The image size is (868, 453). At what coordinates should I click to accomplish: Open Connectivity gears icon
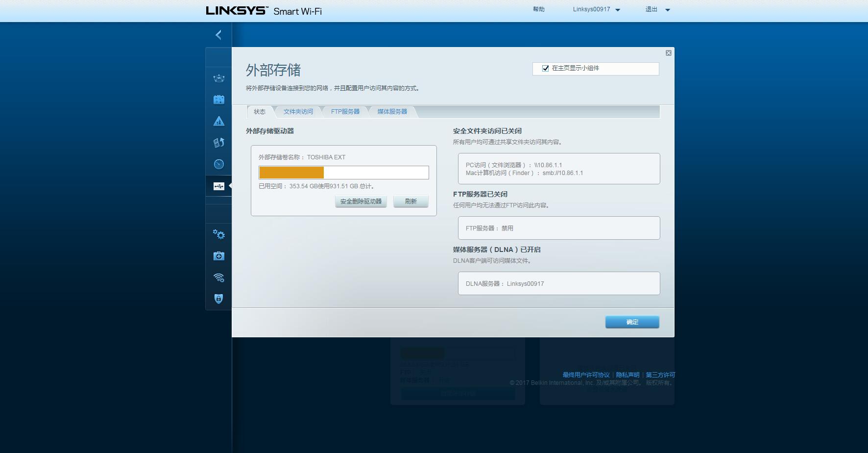218,234
